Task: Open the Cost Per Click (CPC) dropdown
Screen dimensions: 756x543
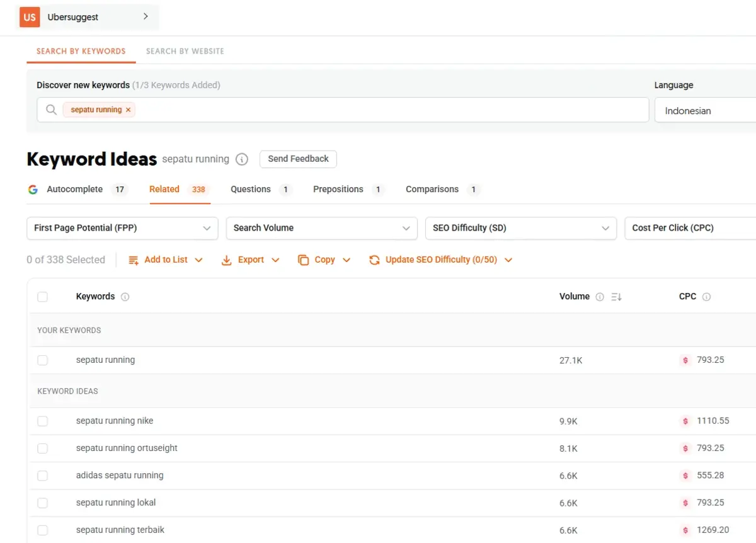Action: point(690,228)
